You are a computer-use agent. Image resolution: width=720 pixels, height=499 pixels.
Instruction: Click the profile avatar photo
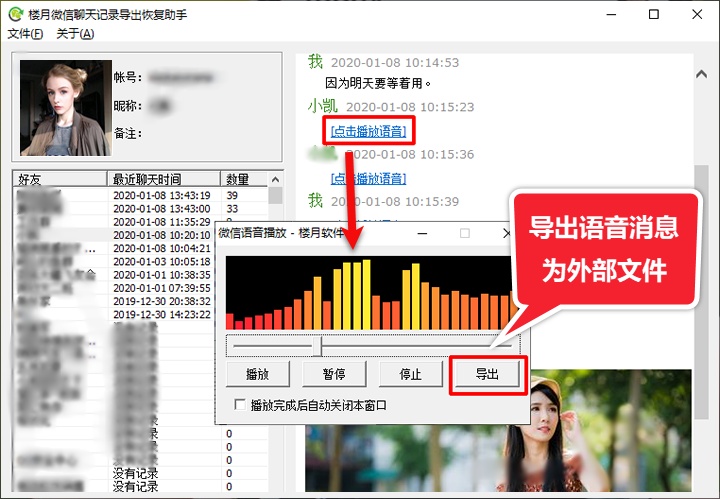(x=66, y=107)
